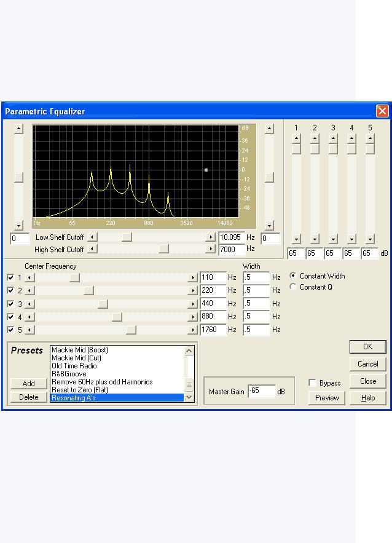Click band 1 frequency field showing 110
Image resolution: width=392 pixels, height=543 pixels.
click(x=213, y=277)
